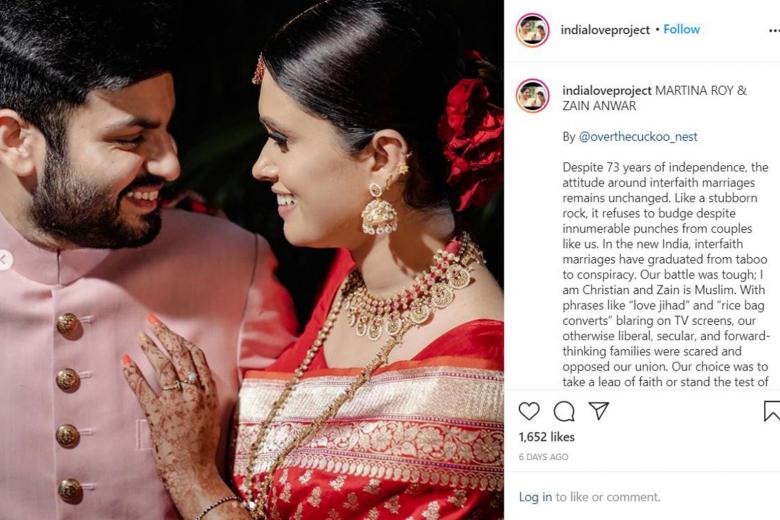Go to the previous photo using left arrow
780x520 pixels.
[x=5, y=259]
